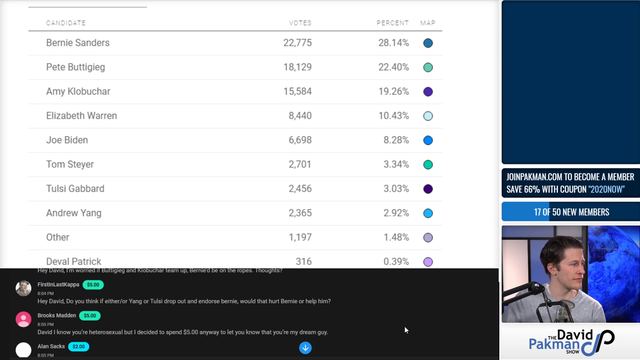Click Alan Sacks' $2.00 super chat badge
This screenshot has width=640, height=360.
[x=78, y=347]
